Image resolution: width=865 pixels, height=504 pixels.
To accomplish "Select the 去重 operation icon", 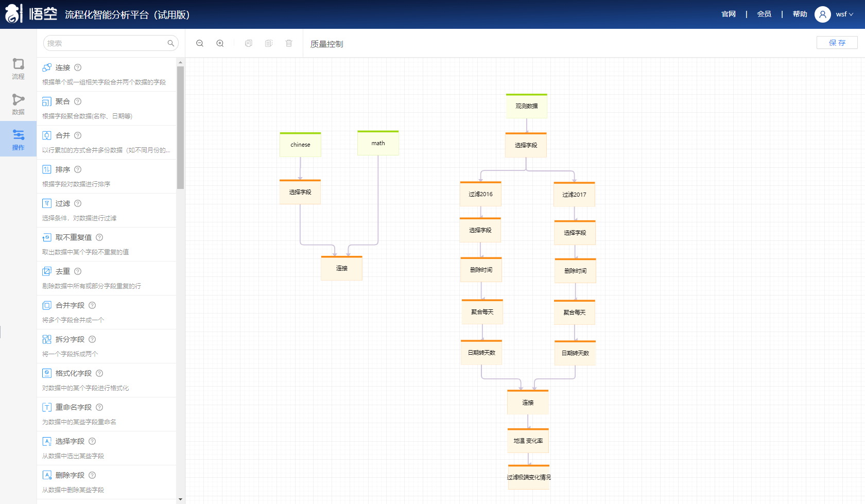I will (x=47, y=271).
